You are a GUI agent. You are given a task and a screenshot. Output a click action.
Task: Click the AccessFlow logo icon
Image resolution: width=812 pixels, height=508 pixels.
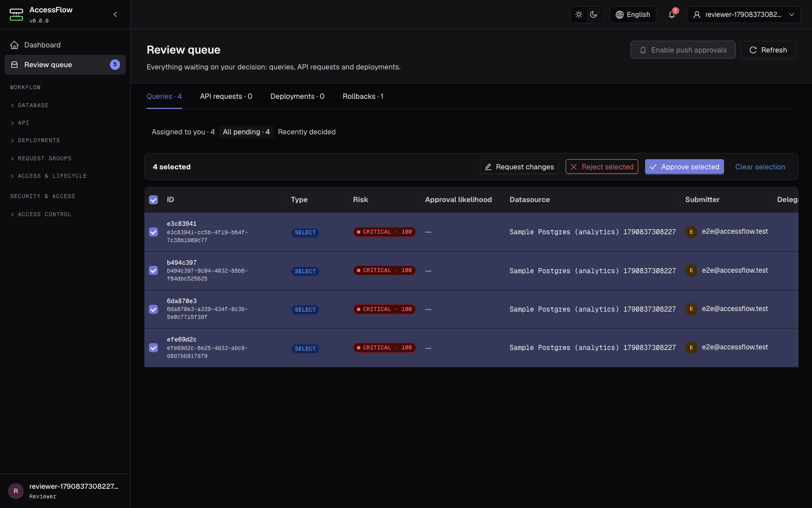pyautogui.click(x=16, y=15)
